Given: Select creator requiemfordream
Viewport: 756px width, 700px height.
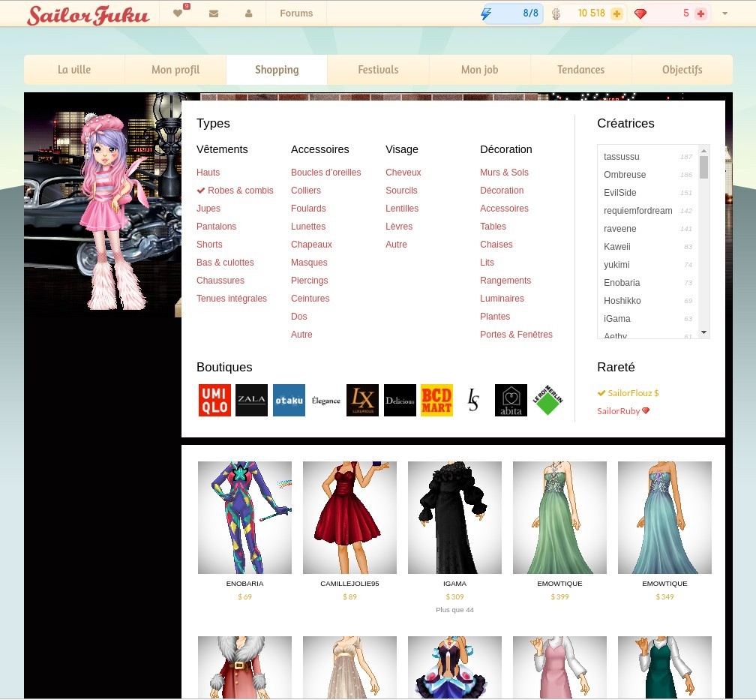Looking at the screenshot, I should point(648,211).
